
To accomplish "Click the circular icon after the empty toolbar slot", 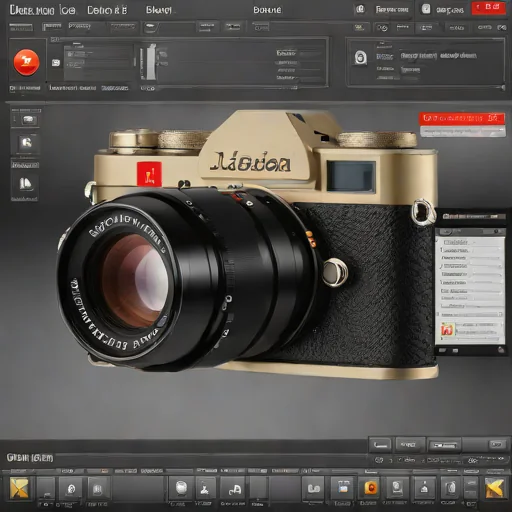I will [71, 489].
